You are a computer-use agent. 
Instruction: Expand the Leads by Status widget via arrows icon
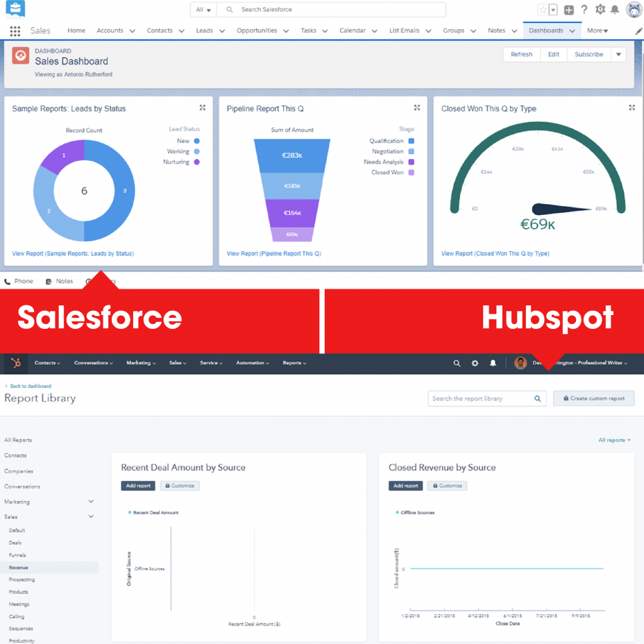(202, 108)
